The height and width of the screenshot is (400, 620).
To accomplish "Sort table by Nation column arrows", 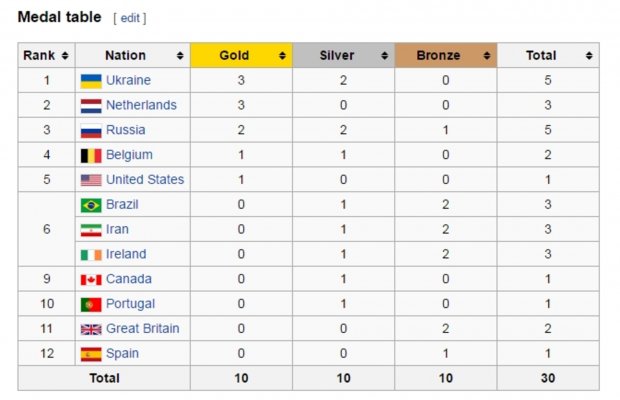I will coord(180,56).
